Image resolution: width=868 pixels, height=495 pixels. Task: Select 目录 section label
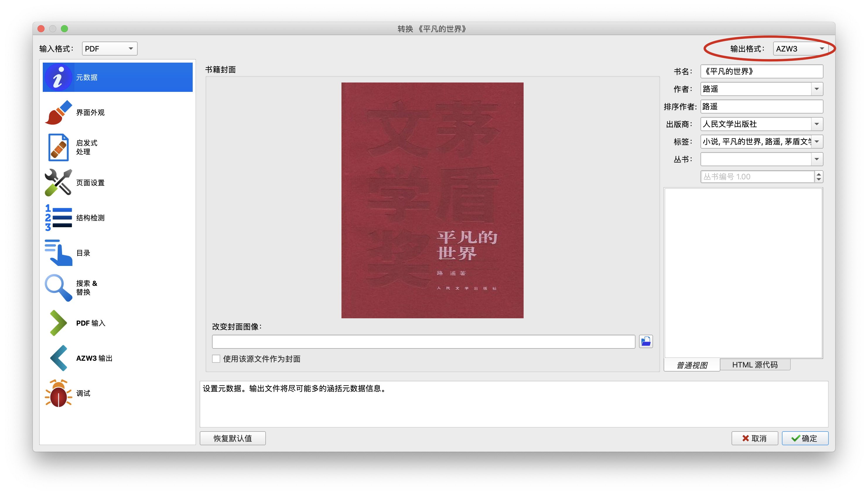pyautogui.click(x=83, y=253)
